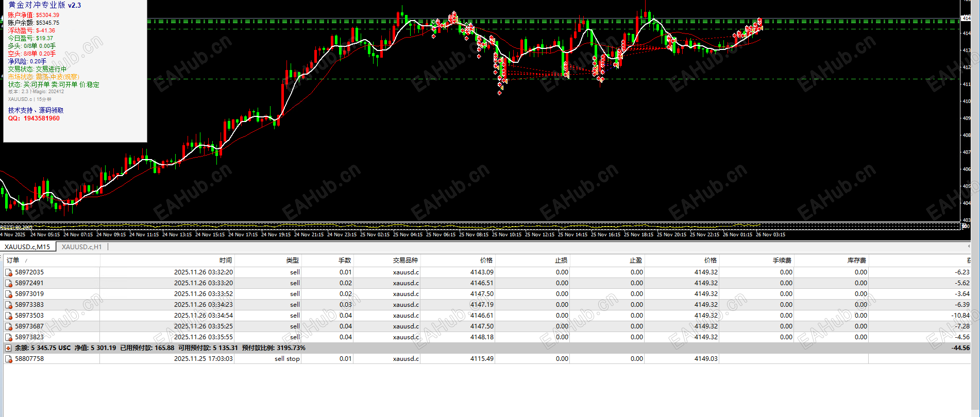Click the profit value -6.23
980x417 pixels.
(x=962, y=272)
